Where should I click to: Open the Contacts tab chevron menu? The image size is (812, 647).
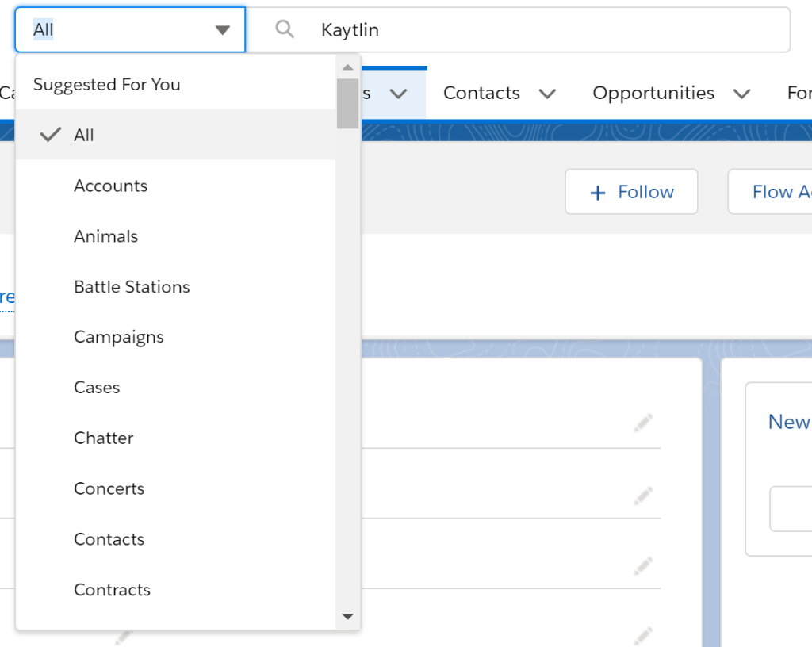[x=547, y=94]
